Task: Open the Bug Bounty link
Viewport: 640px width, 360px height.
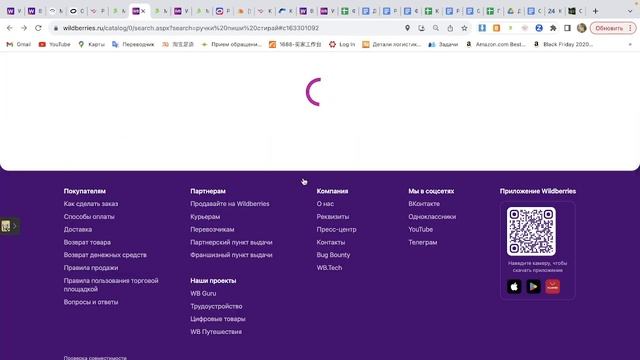Action: pyautogui.click(x=333, y=255)
